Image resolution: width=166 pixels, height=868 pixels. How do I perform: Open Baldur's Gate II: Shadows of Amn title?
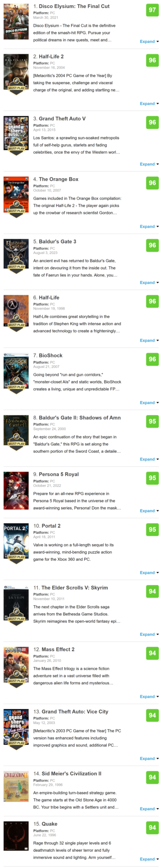[80, 417]
